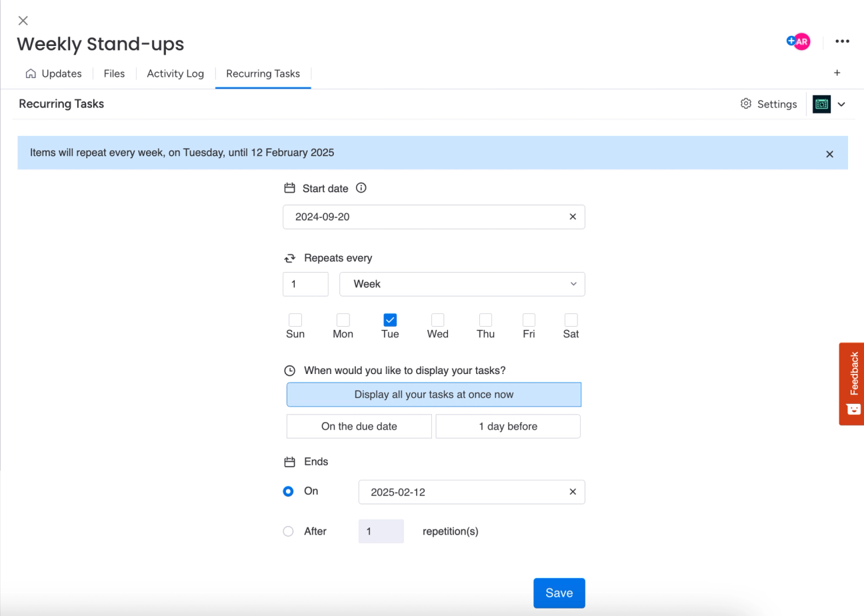Check the Wed day checkbox

point(437,319)
